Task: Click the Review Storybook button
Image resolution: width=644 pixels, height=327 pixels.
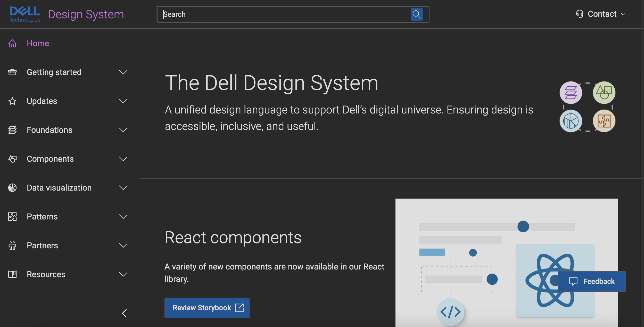Action: 207,308
